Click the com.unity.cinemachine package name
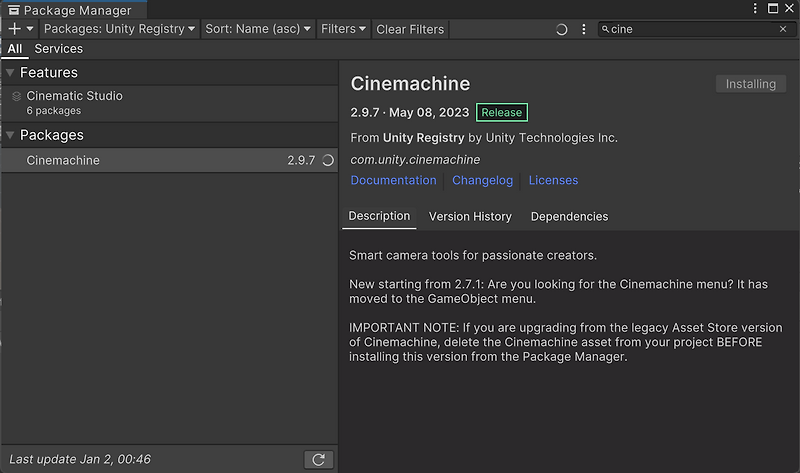 point(415,160)
